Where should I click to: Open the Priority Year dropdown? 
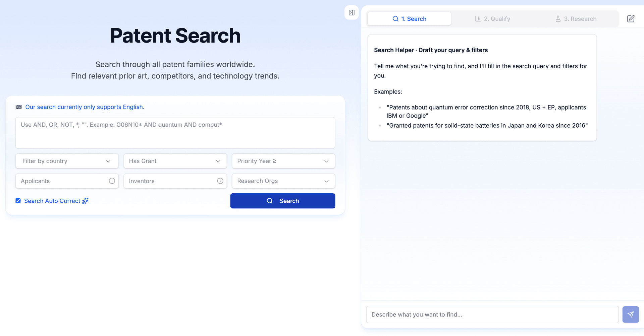(283, 161)
